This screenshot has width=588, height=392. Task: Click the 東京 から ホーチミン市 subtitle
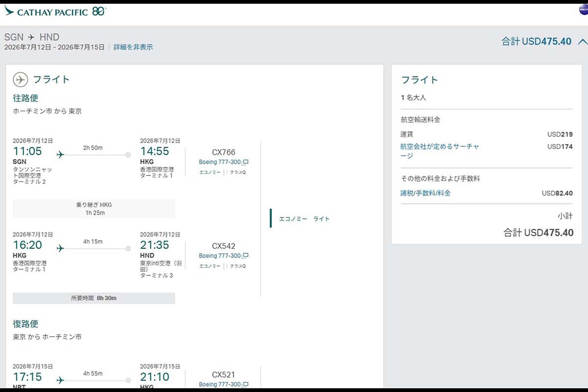[47, 337]
